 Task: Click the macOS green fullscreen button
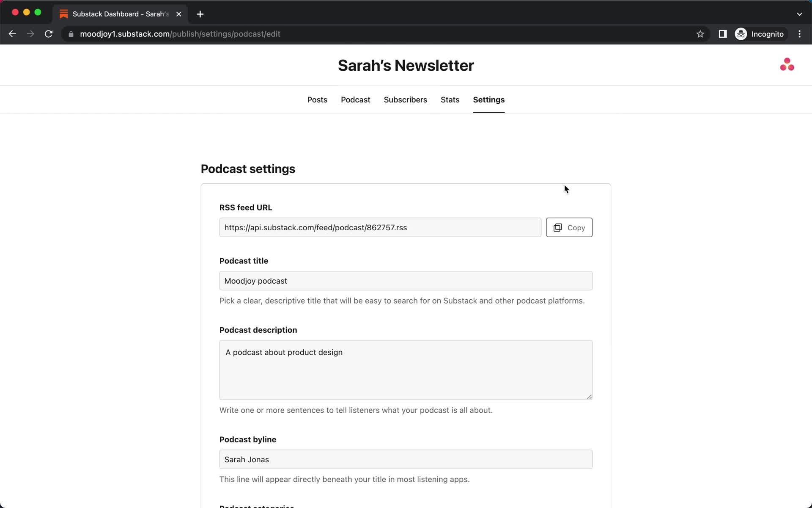[x=38, y=12]
